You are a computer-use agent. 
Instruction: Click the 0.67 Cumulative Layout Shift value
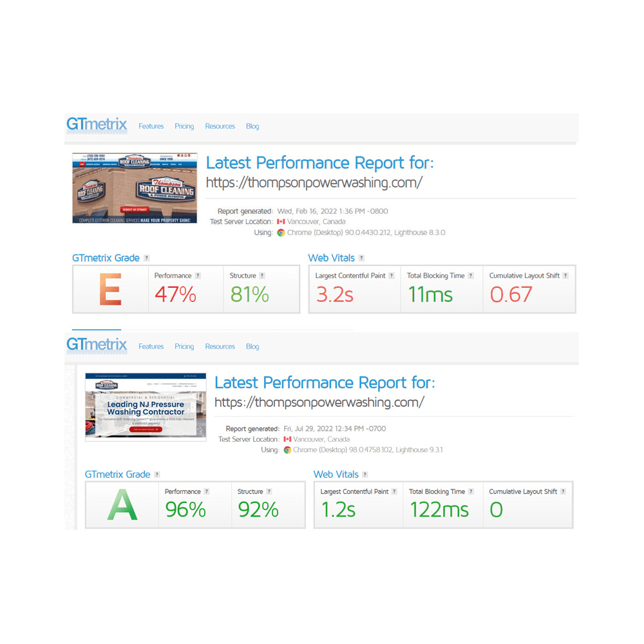(511, 294)
